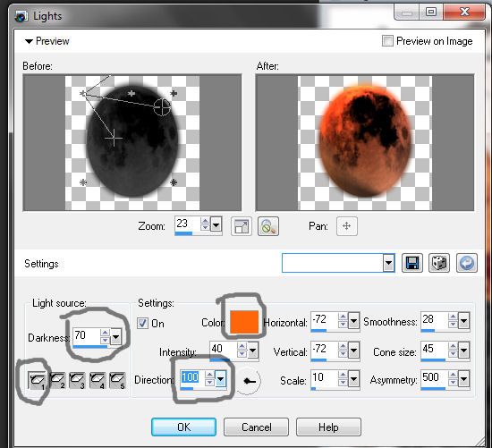This screenshot has height=448, width=492.
Task: Open the orange light Color swatch
Action: click(x=244, y=322)
